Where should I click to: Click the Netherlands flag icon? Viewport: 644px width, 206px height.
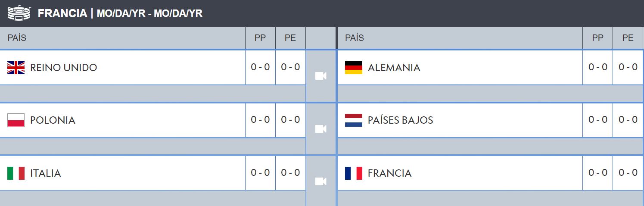pos(354,120)
